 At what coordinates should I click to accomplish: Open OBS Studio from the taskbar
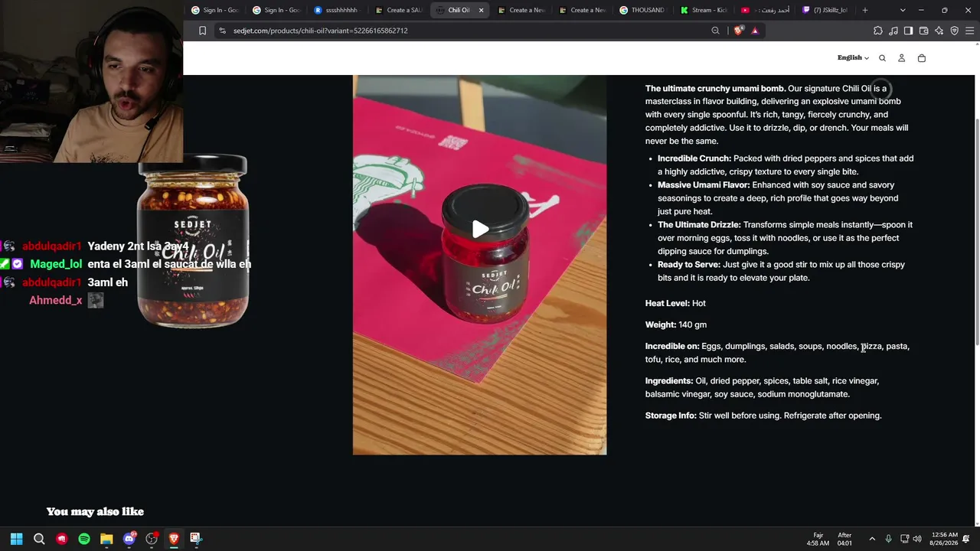(152, 539)
